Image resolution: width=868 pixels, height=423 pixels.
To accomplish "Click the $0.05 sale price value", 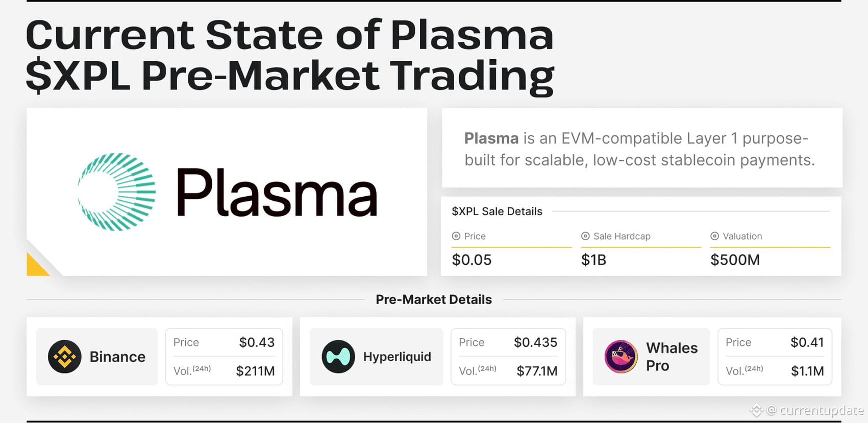I will click(472, 260).
